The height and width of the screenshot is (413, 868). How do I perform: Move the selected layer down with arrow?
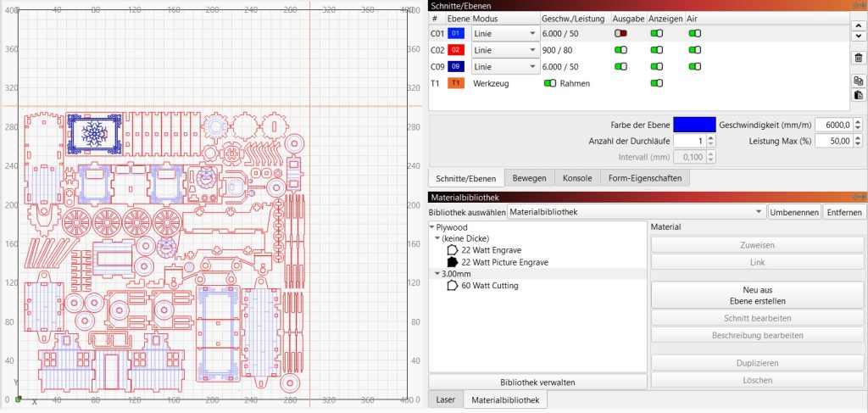coord(858,38)
